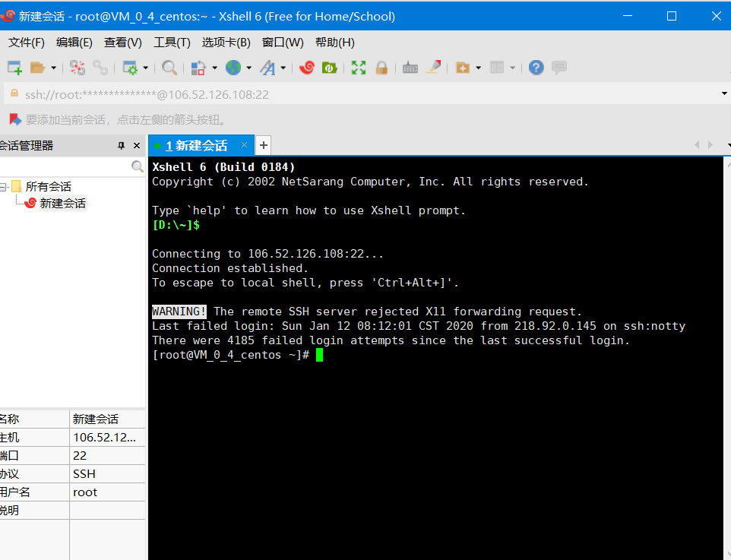Click the port value 22
Screen dimensions: 731x560
(80, 456)
